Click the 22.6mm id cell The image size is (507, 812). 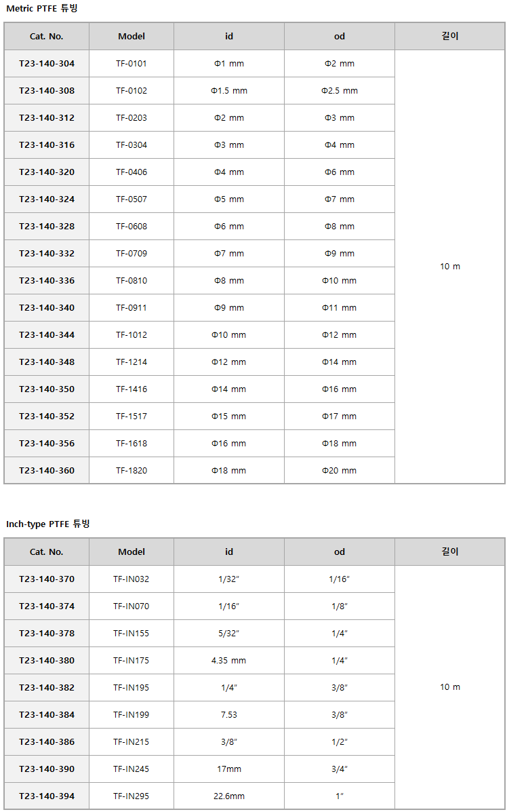tap(229, 796)
